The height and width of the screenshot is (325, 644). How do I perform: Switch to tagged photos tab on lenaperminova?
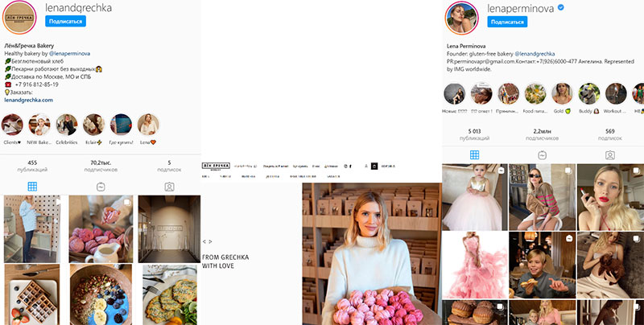610,155
